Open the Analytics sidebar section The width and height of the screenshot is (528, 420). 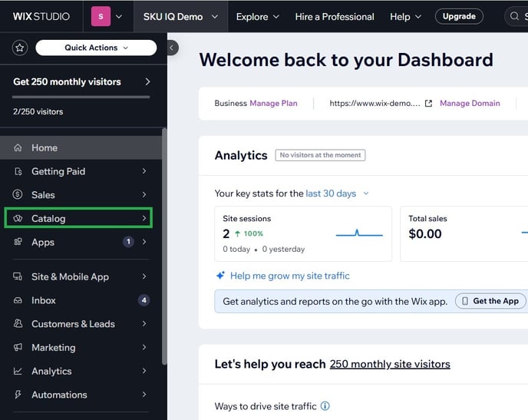coord(81,371)
